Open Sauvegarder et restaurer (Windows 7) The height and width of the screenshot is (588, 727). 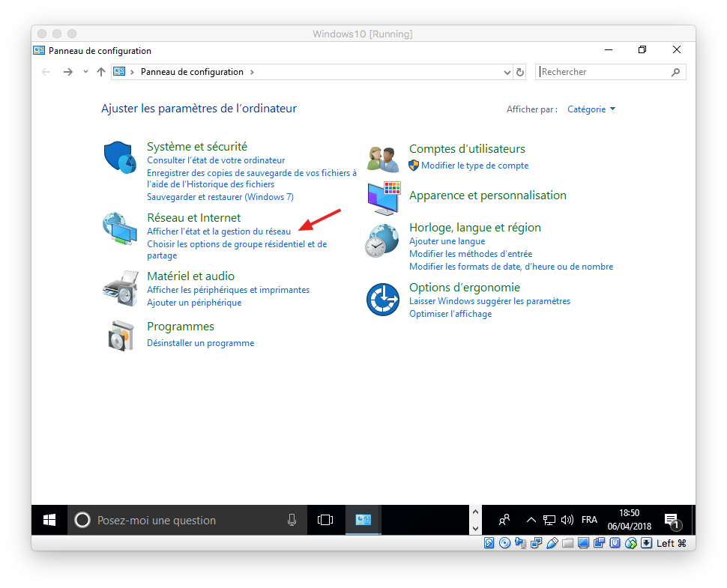[x=220, y=197]
